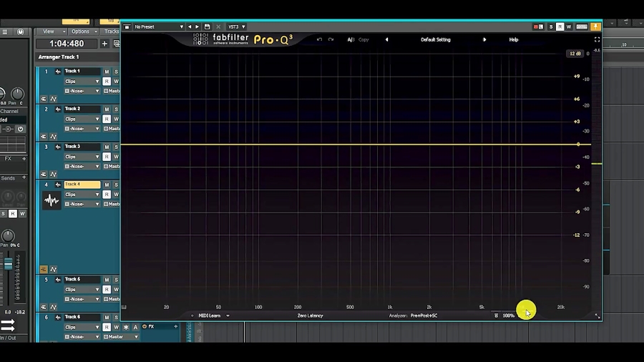Add a send with Sends plus icon

pos(24,177)
